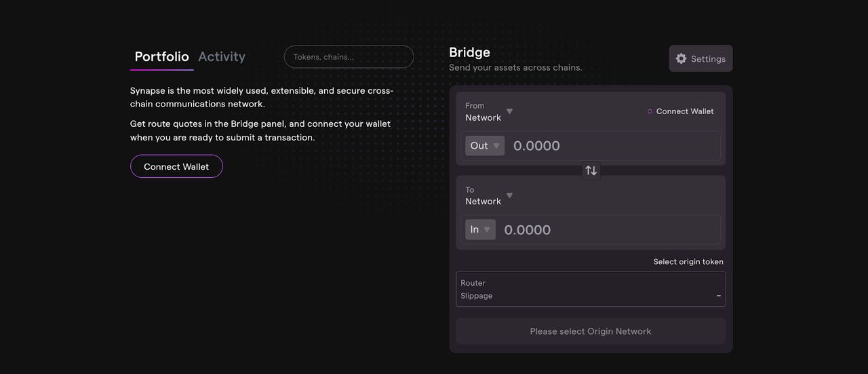Image resolution: width=868 pixels, height=374 pixels.
Task: Click the destination amount 0.0000 field
Action: (x=604, y=230)
